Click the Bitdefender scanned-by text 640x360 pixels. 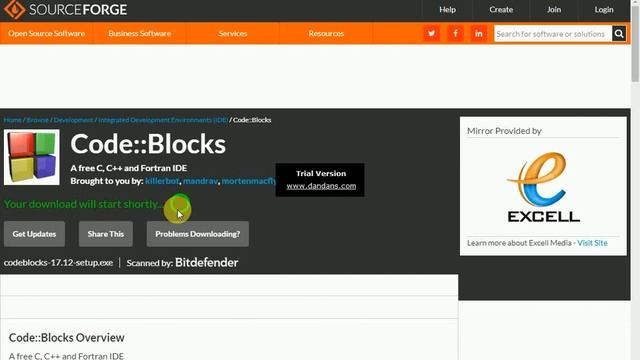[x=207, y=262]
